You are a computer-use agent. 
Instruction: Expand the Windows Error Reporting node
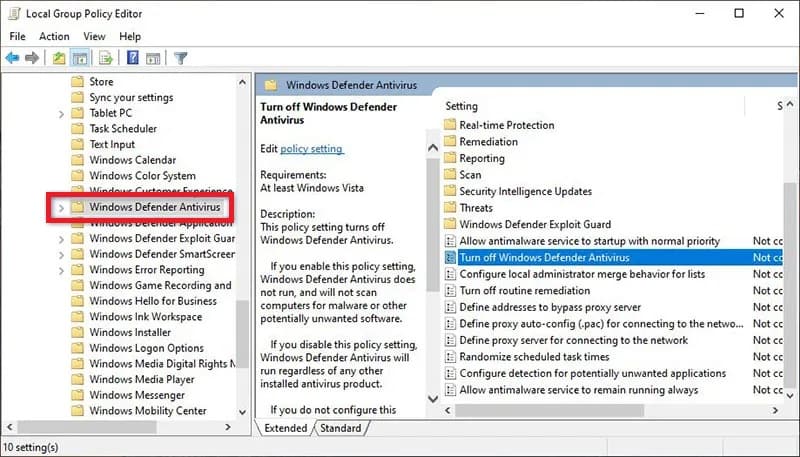(x=61, y=270)
